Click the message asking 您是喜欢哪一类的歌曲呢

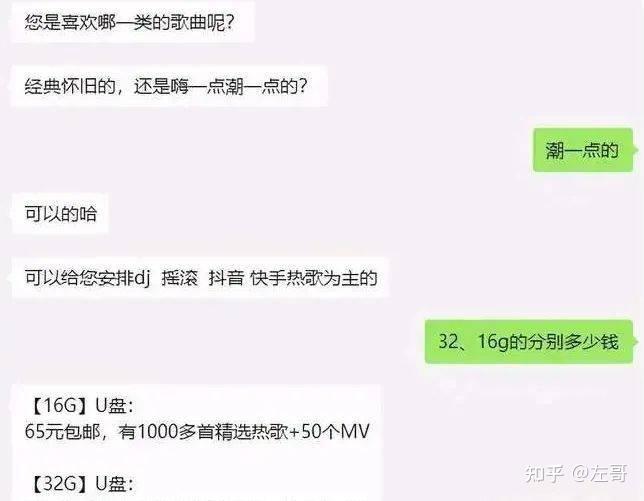tap(132, 22)
